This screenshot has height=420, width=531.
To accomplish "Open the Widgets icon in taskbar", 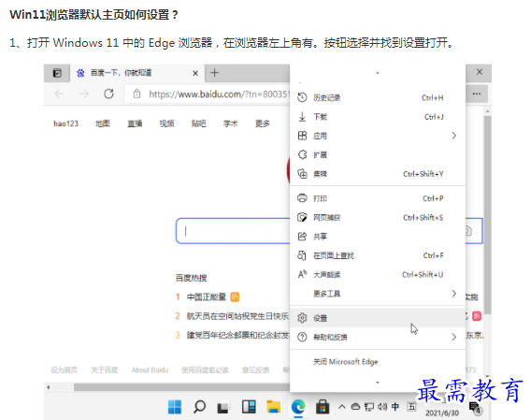I will tap(249, 407).
